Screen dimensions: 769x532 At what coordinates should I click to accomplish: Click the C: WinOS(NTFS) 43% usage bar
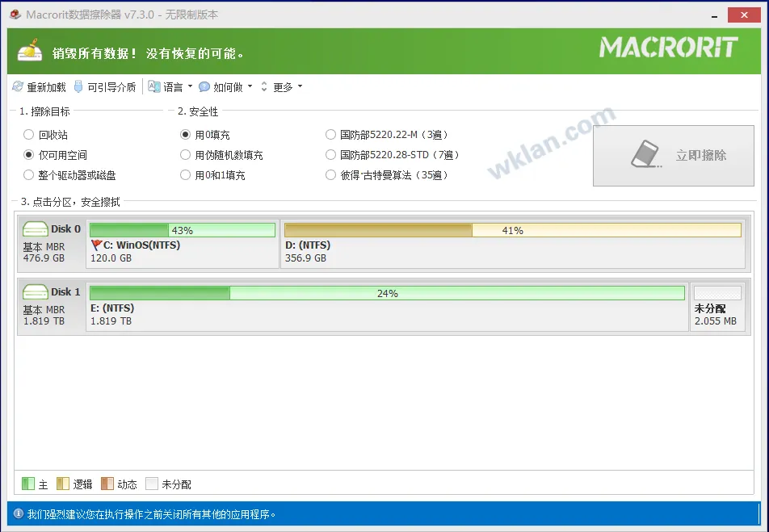183,230
